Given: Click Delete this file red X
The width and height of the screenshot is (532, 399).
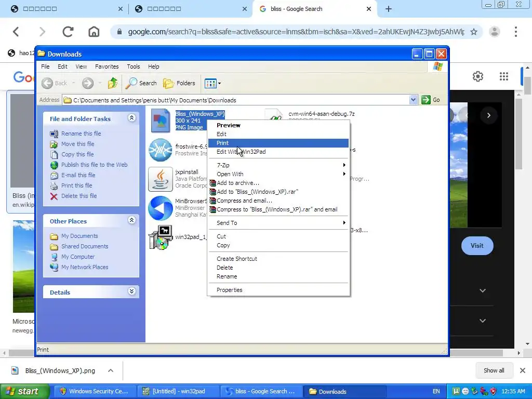Looking at the screenshot, I should 54,196.
